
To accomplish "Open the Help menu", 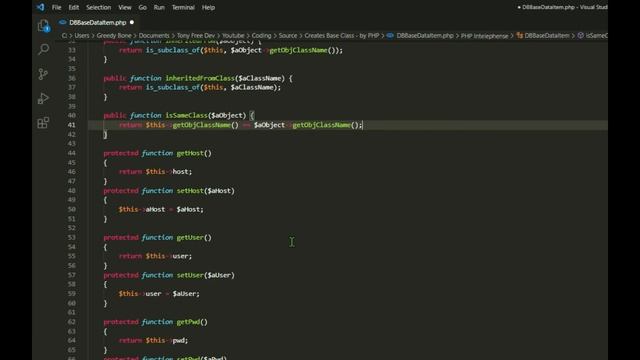I will [x=208, y=7].
